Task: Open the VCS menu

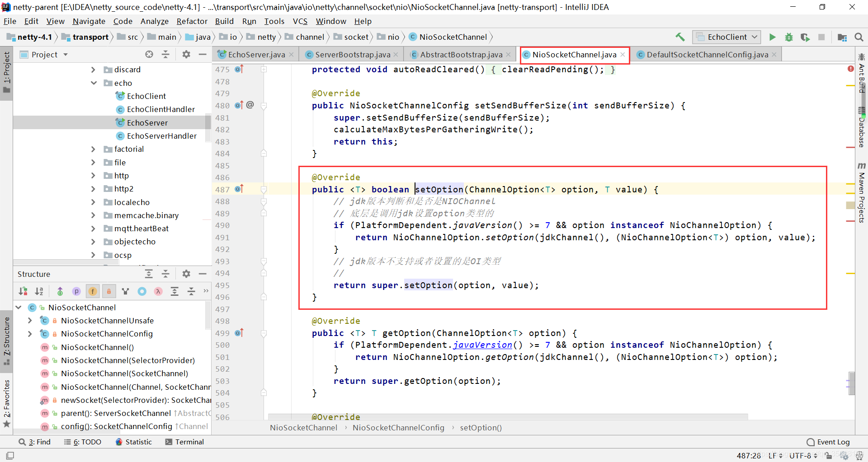Action: tap(300, 21)
